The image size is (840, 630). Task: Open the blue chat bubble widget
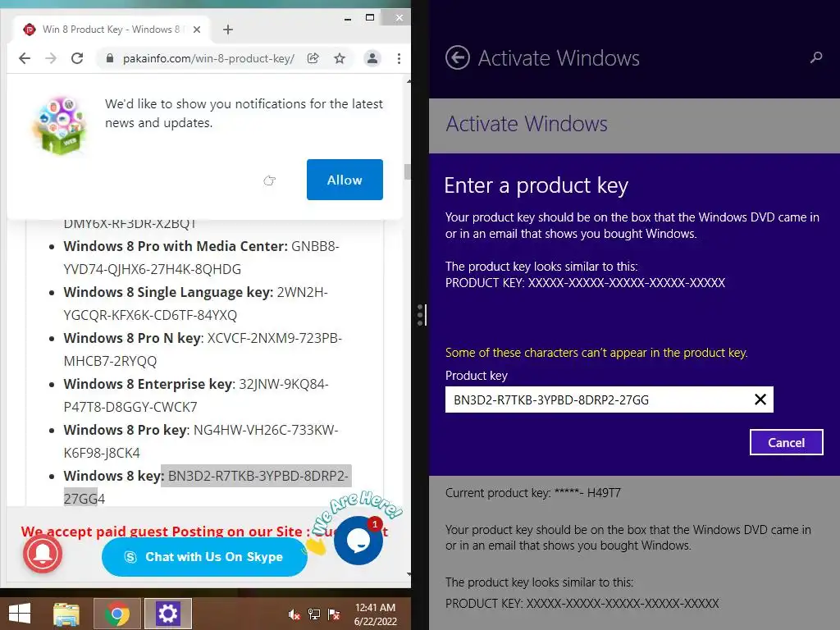point(358,541)
